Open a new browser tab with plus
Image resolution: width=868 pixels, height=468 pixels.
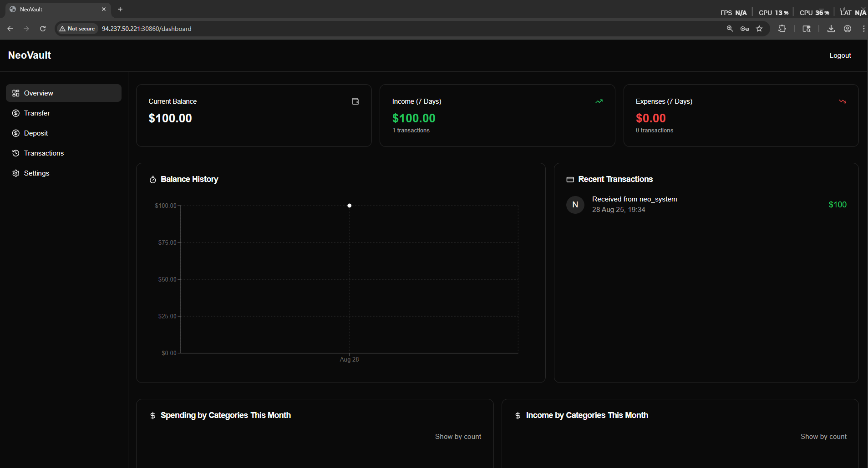click(120, 9)
